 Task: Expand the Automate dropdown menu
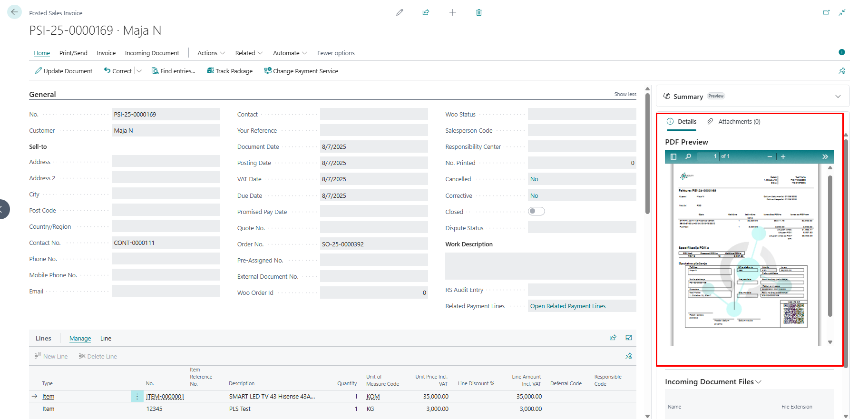tap(290, 53)
